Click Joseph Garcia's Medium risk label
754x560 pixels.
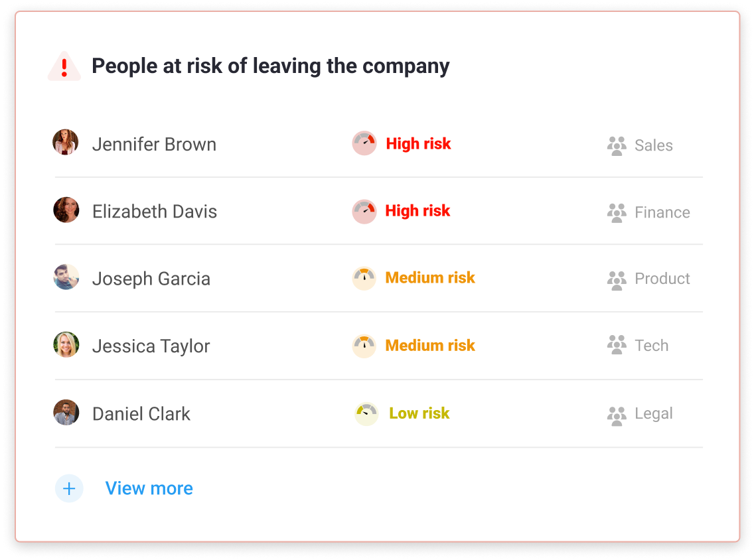point(430,278)
